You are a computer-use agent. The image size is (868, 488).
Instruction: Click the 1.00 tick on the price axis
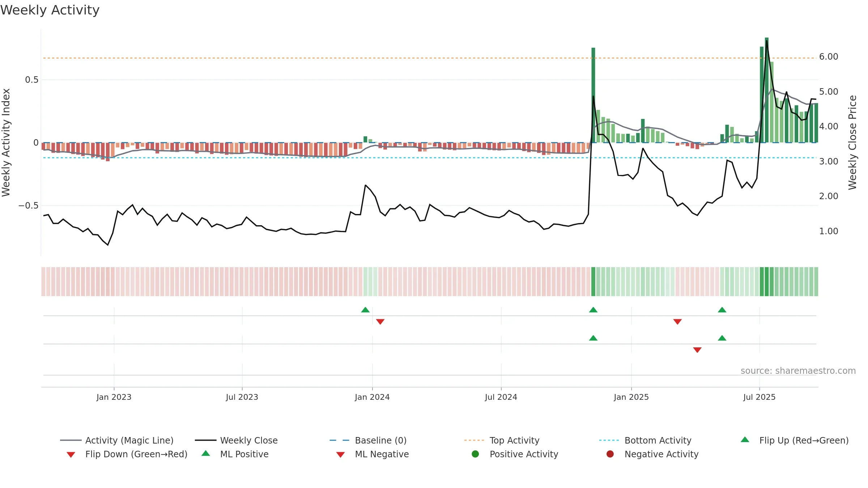pos(829,231)
